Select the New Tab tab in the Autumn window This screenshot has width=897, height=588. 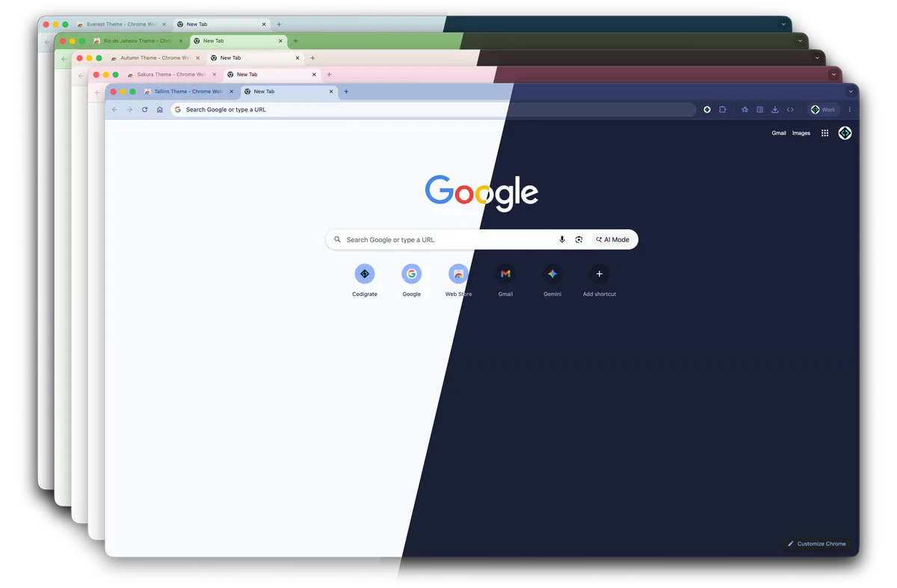(255, 58)
